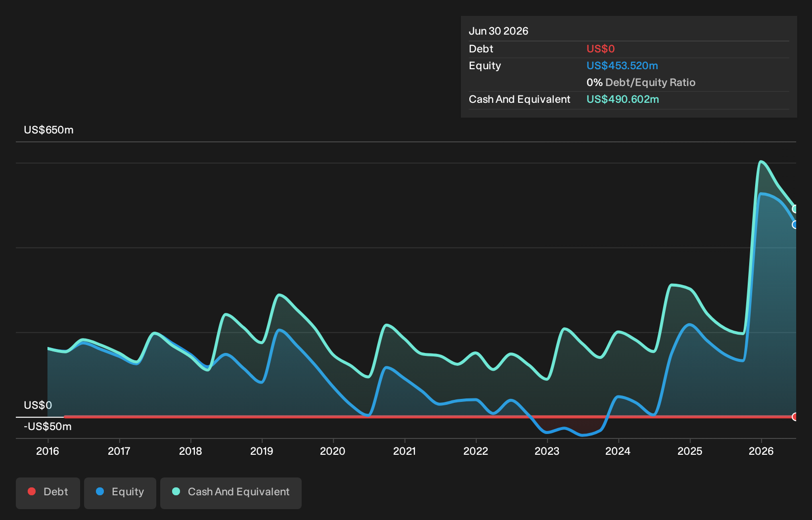Toggle the Cash And Equivalent legend button
This screenshot has height=520, width=812.
(x=231, y=493)
